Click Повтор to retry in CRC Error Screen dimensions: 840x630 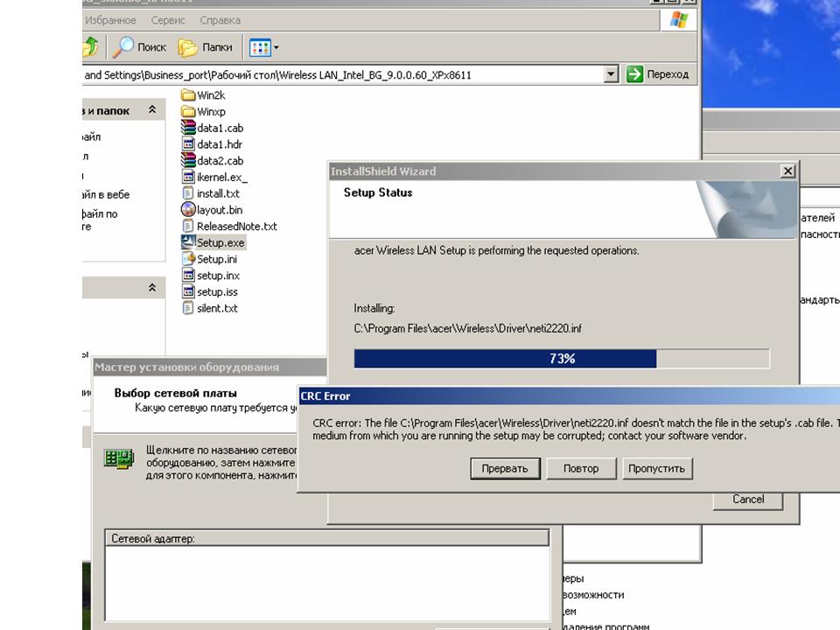pos(581,468)
